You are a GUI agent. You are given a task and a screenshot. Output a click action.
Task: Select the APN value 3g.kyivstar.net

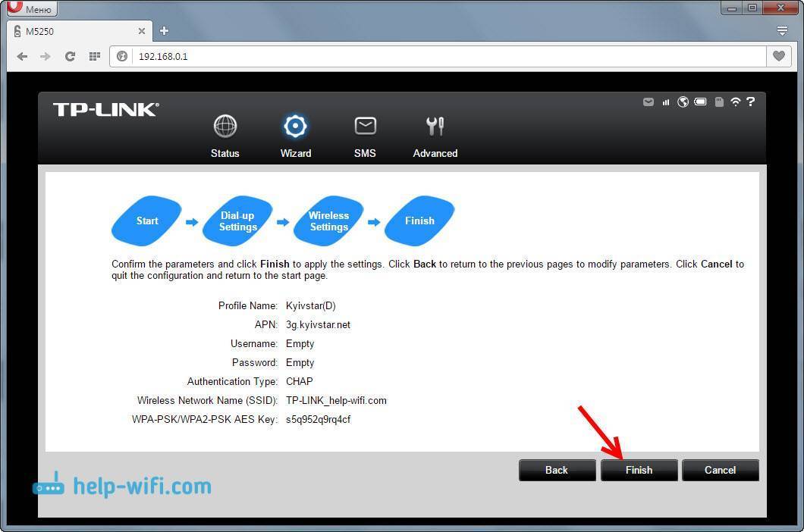click(x=319, y=324)
